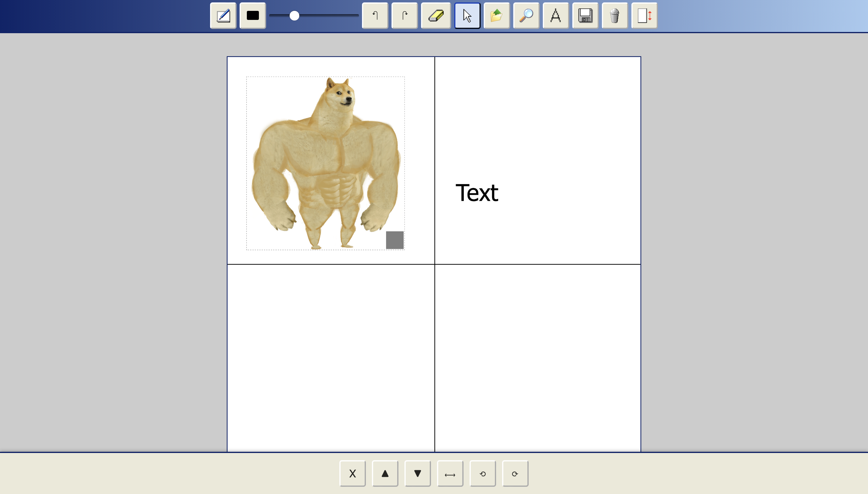Select the eraser tool
This screenshot has height=494, width=868.
436,16
